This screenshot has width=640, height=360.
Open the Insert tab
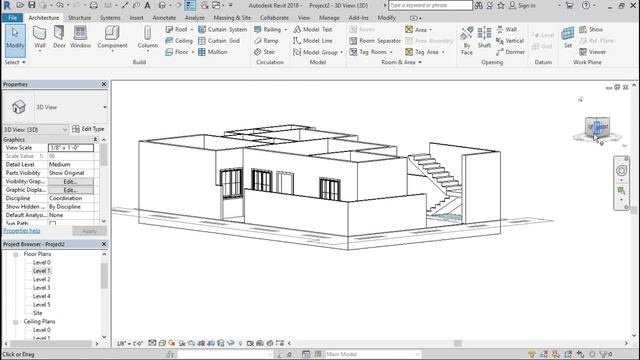click(x=136, y=18)
